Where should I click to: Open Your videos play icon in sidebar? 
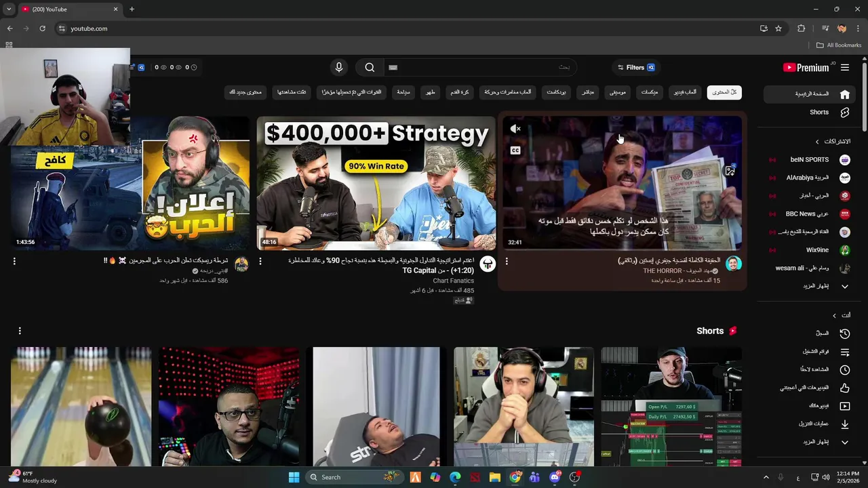(845, 406)
